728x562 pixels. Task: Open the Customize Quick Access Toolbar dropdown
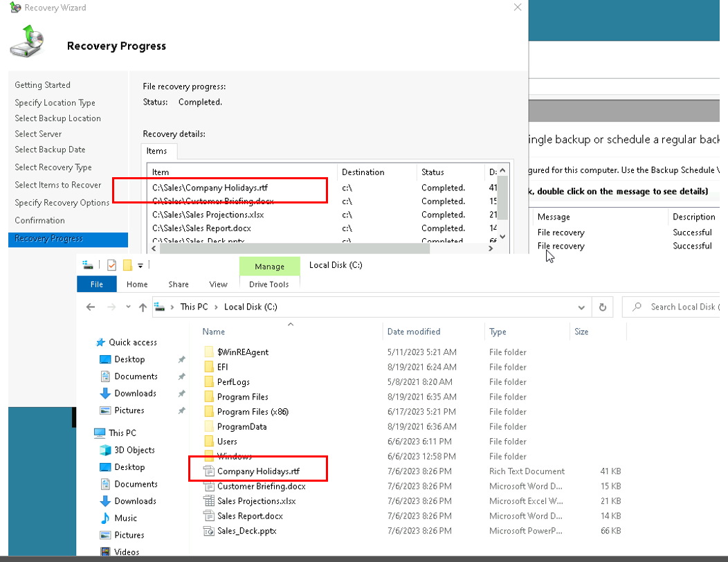[x=140, y=265]
